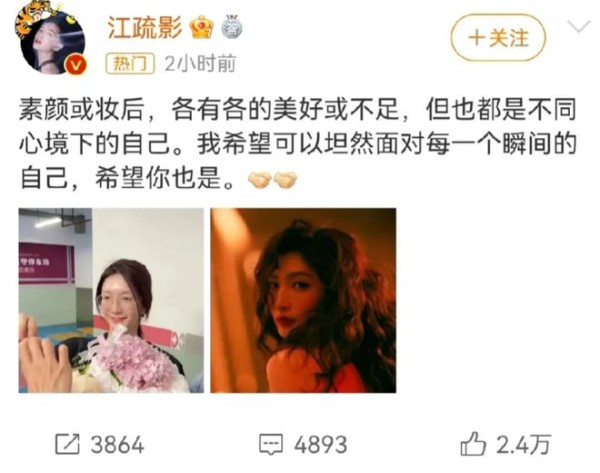The height and width of the screenshot is (473, 600).
Task: Open the bare-faced photo with flowers
Action: (111, 300)
